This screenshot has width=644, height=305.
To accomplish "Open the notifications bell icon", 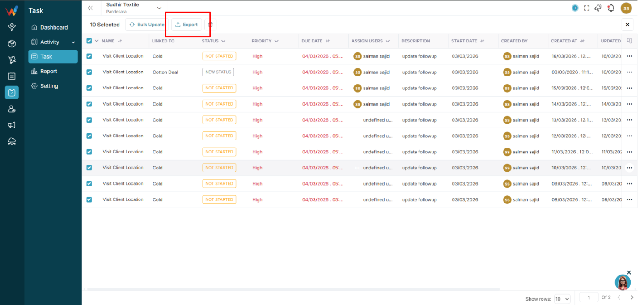I will 611,8.
